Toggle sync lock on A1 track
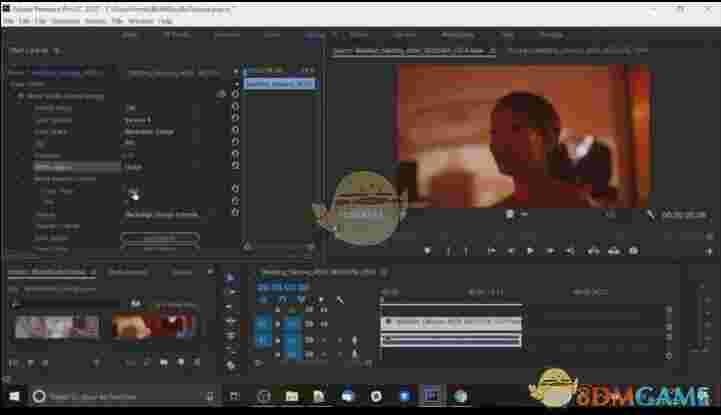The image size is (721, 415). [309, 340]
